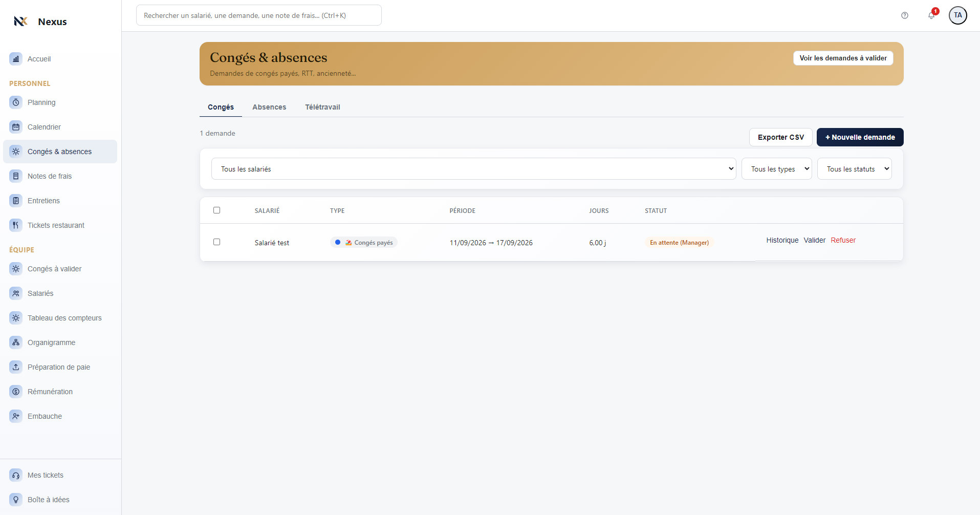Click the 6,00 j days value
This screenshot has height=515, width=980.
[x=598, y=243]
